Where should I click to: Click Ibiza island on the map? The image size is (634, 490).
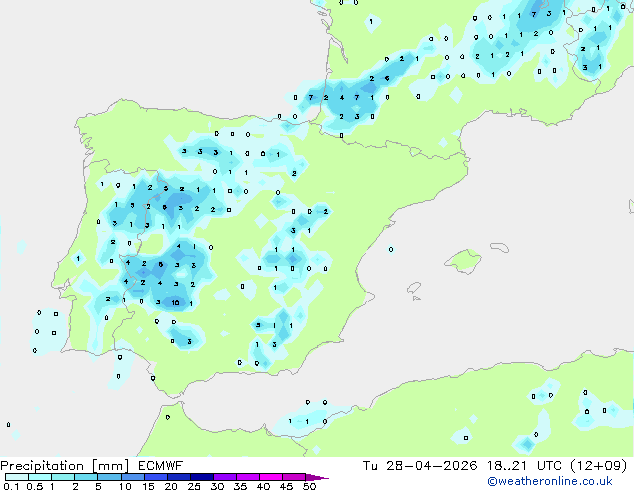coord(414,288)
